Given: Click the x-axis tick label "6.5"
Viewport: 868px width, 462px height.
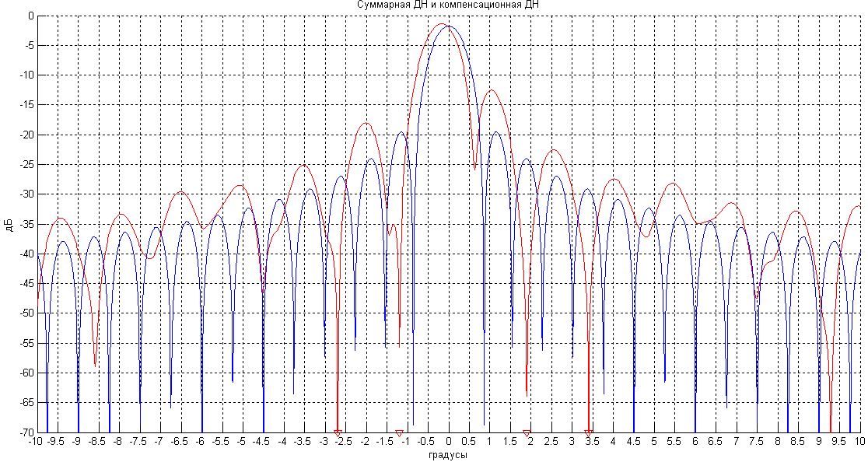Looking at the screenshot, I should pyautogui.click(x=716, y=442).
